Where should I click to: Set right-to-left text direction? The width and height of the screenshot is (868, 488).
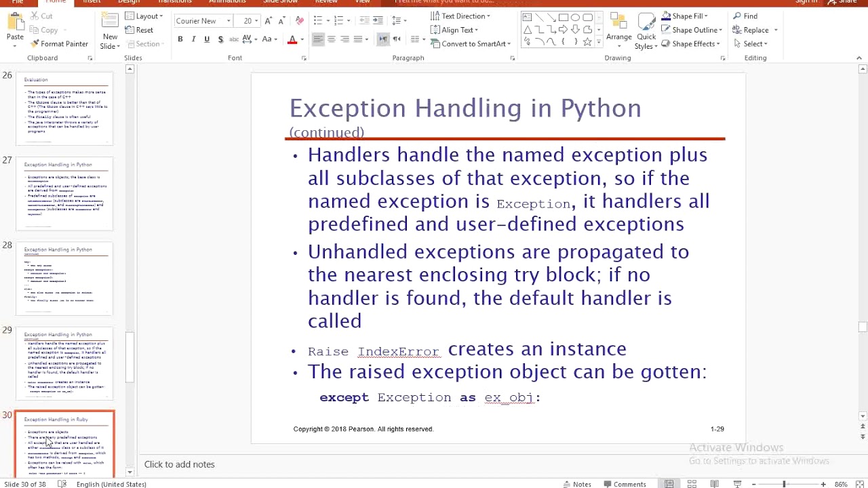point(397,39)
